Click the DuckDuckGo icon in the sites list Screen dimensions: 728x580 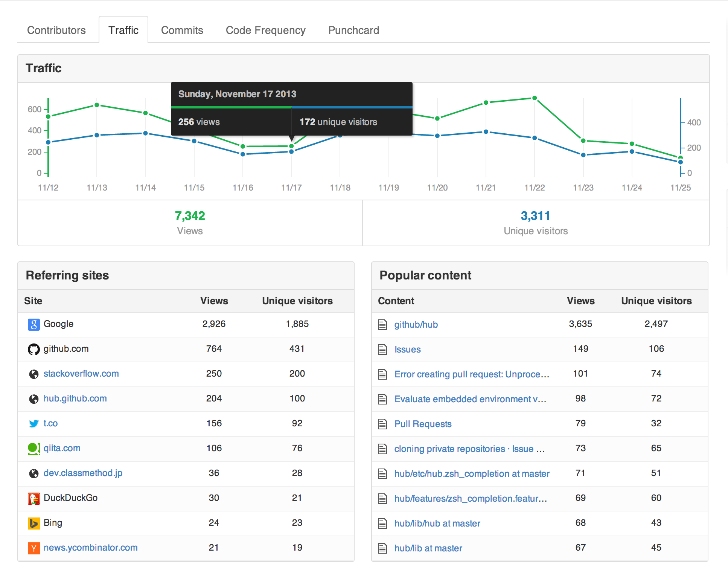(34, 498)
